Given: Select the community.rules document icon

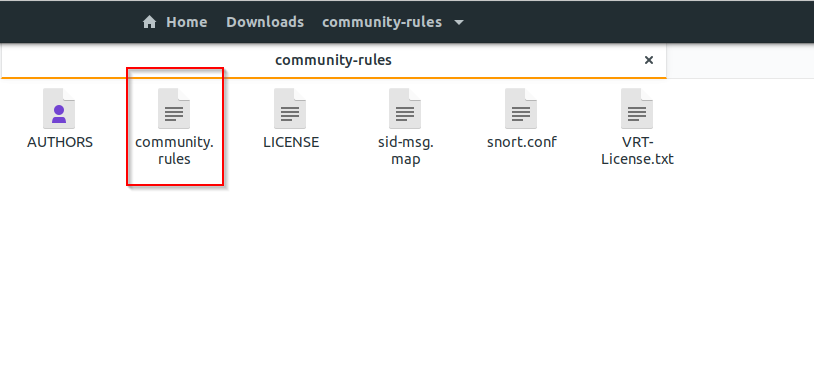Looking at the screenshot, I should tap(174, 108).
